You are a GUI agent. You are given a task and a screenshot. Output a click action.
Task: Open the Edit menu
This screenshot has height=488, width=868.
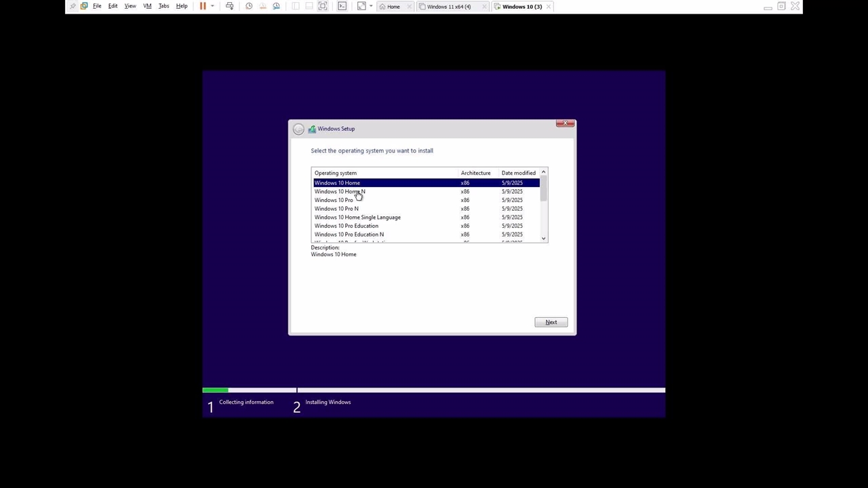point(113,6)
